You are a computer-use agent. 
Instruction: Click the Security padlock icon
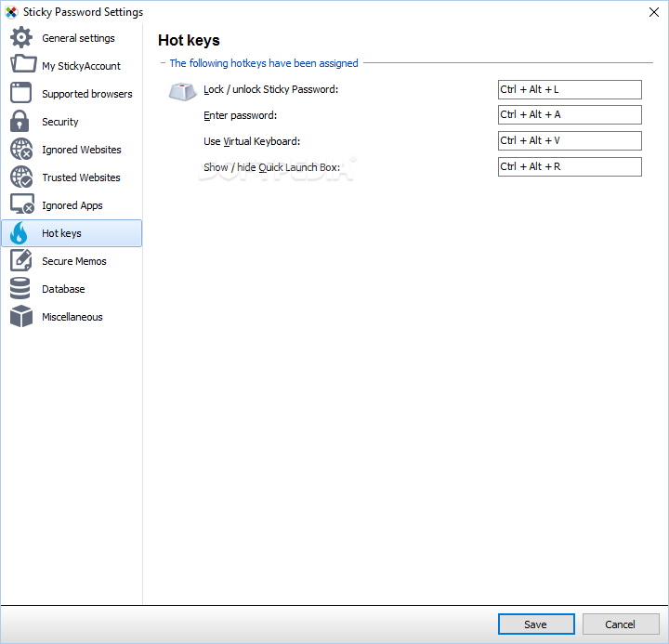tap(20, 121)
